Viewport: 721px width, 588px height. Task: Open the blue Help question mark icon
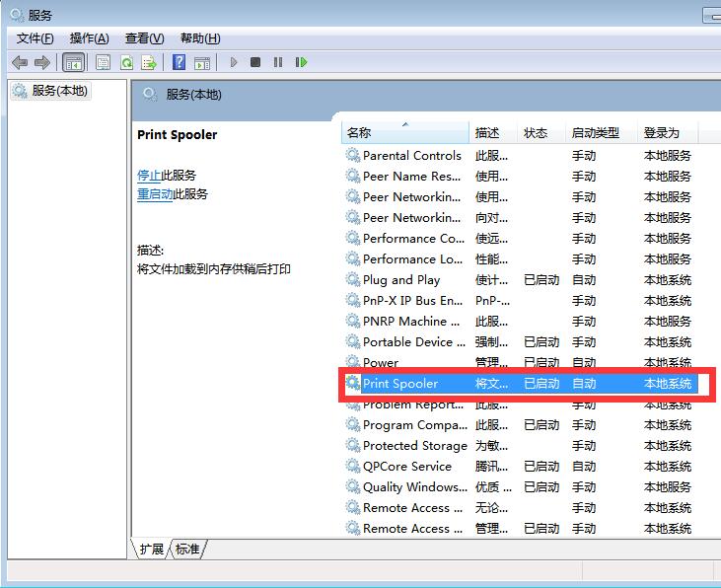(x=179, y=62)
